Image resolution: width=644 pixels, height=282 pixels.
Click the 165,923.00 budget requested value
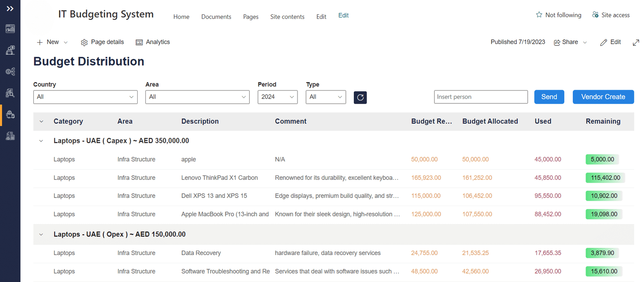click(426, 178)
